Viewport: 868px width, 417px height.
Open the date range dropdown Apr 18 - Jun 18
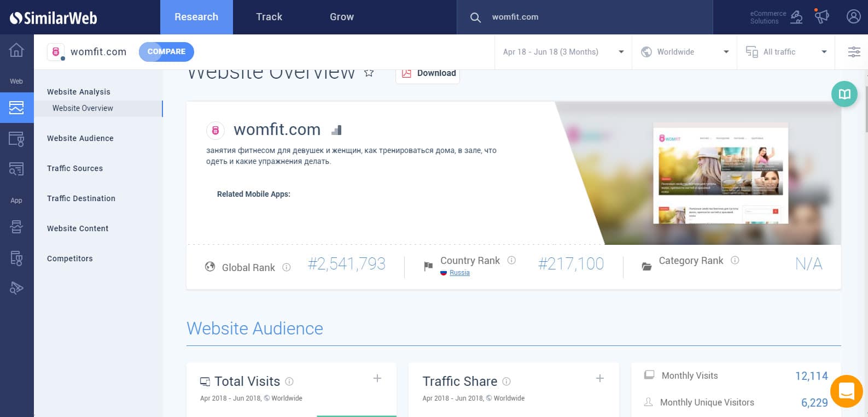[563, 52]
